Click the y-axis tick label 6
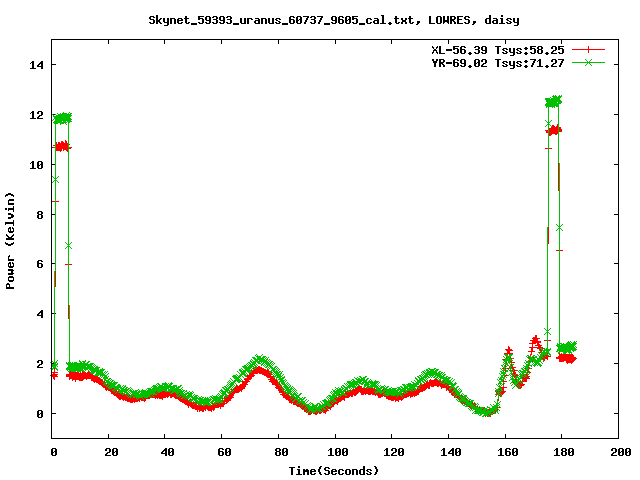Image resolution: width=640 pixels, height=480 pixels. click(x=40, y=264)
